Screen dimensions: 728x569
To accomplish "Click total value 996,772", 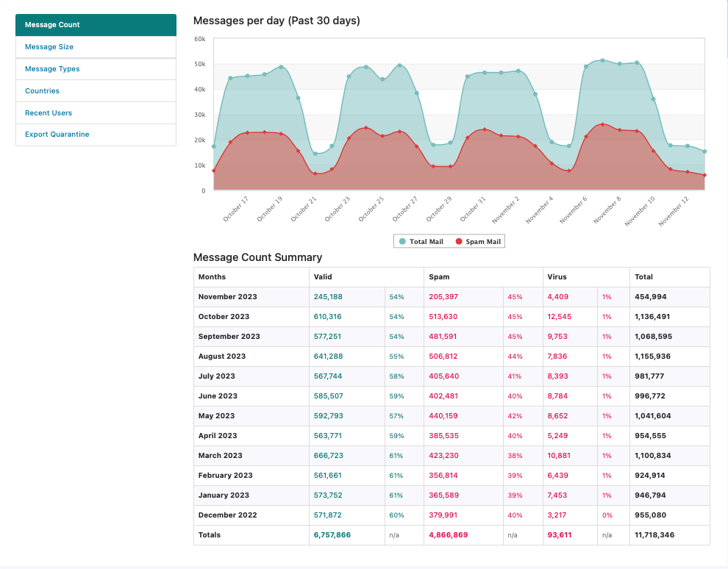I will coord(650,396).
